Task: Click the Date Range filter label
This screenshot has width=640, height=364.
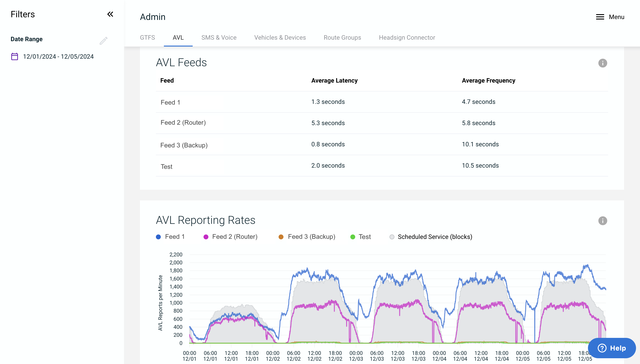Action: (x=27, y=39)
